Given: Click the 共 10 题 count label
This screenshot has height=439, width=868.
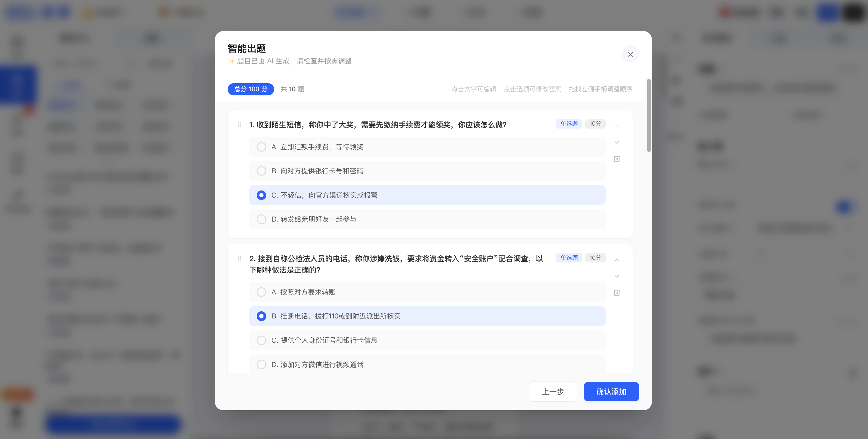Looking at the screenshot, I should 292,89.
